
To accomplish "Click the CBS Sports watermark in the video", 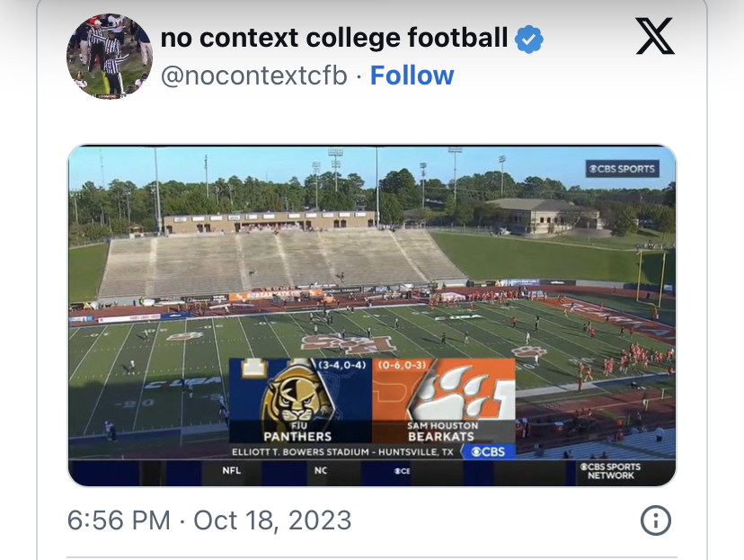I will click(x=621, y=168).
